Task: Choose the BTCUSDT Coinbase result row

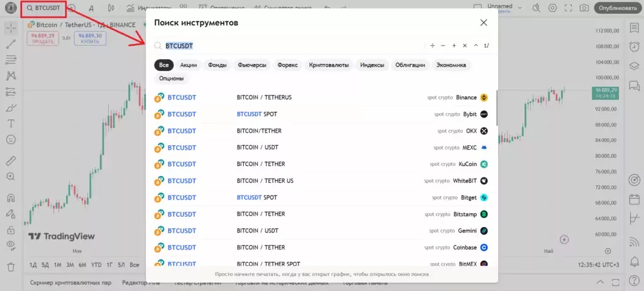Action: pyautogui.click(x=321, y=248)
